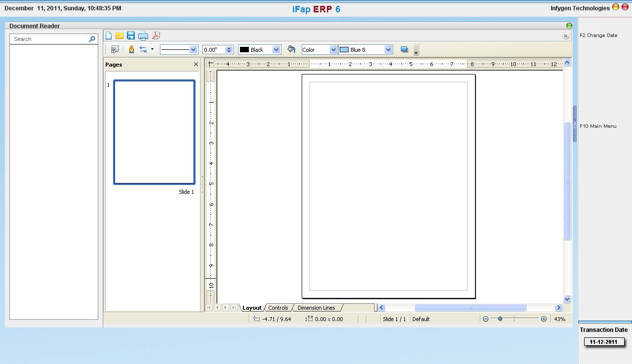Go to first layer tab arrow
This screenshot has width=632, height=364.
pos(209,307)
